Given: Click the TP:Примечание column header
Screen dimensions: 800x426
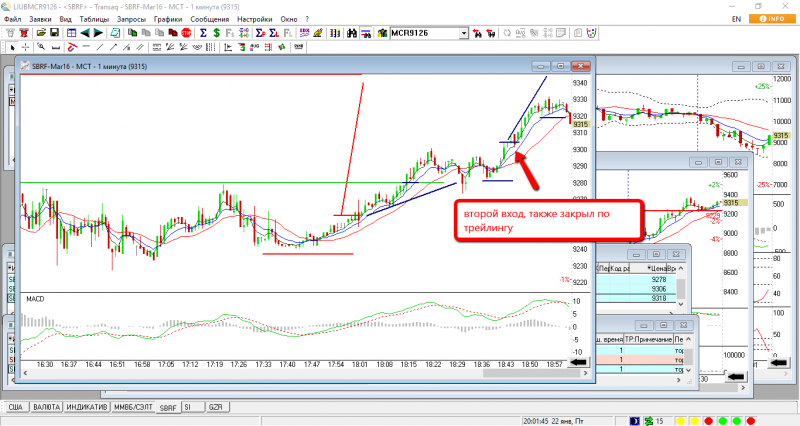Looking at the screenshot, I should click(x=648, y=339).
